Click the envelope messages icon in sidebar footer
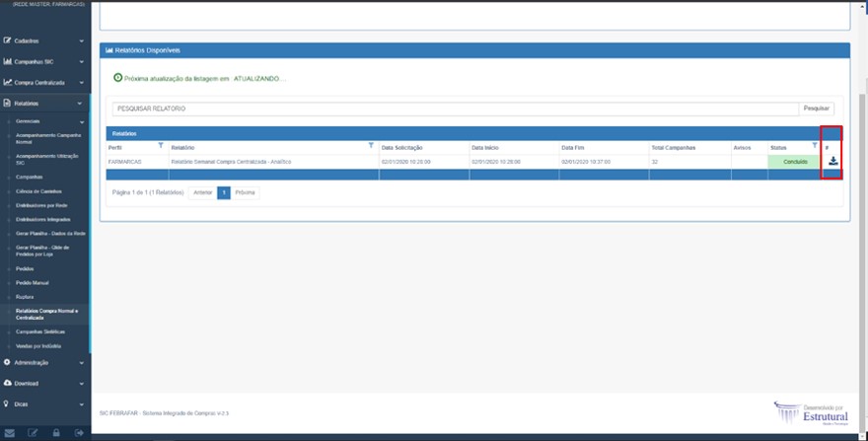Viewport: 868px width, 441px height. pos(8,432)
